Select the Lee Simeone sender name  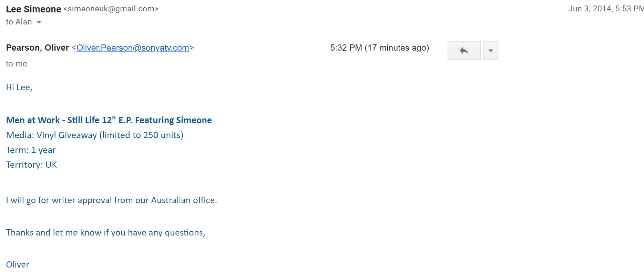(x=33, y=9)
